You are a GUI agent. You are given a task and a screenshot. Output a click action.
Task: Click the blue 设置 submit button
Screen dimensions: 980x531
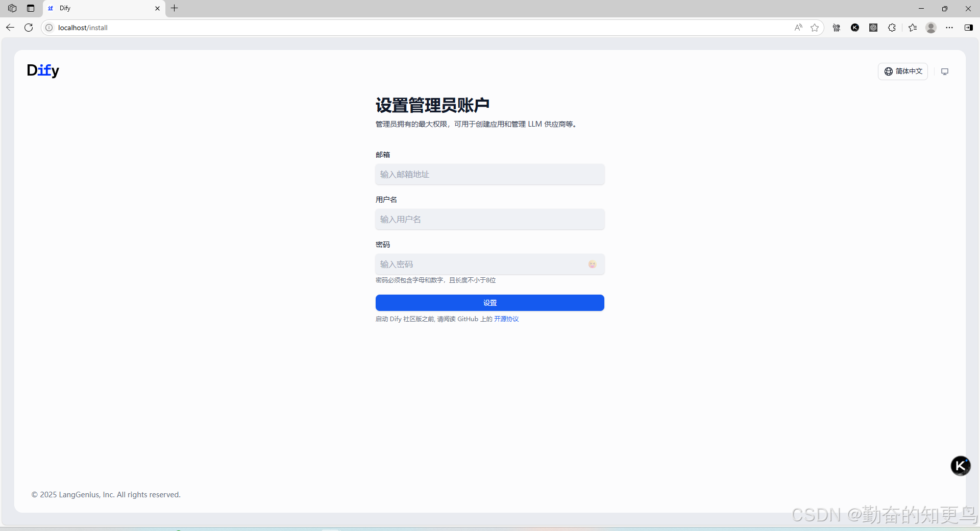click(490, 303)
